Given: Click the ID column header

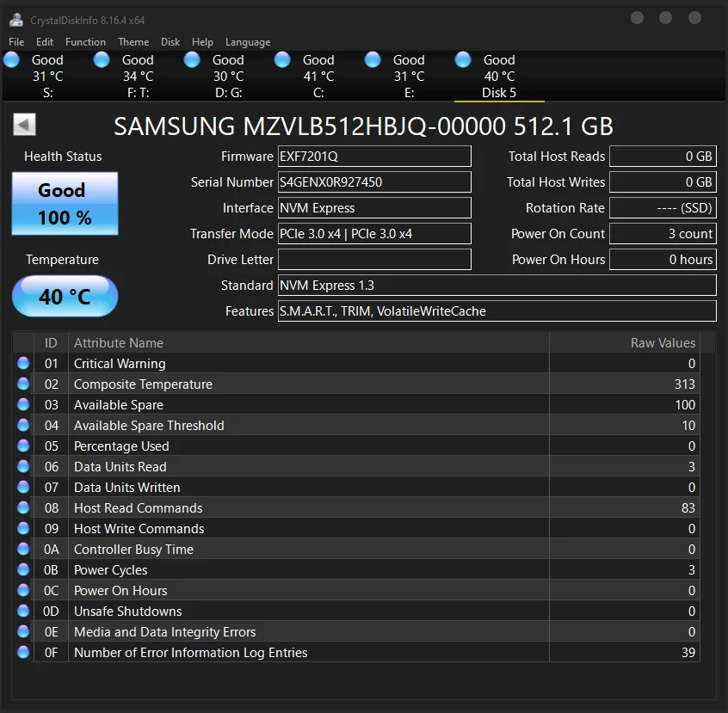Looking at the screenshot, I should tap(51, 343).
